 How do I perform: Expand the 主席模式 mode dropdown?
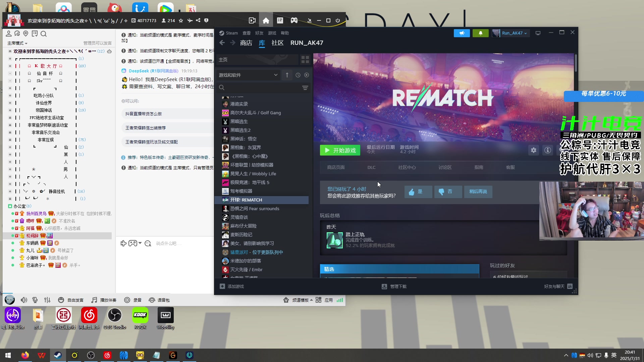(17, 43)
